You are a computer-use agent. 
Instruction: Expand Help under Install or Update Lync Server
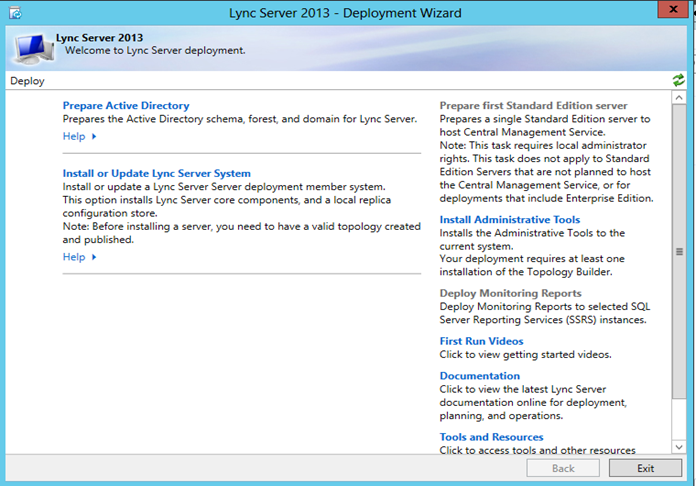(79, 257)
